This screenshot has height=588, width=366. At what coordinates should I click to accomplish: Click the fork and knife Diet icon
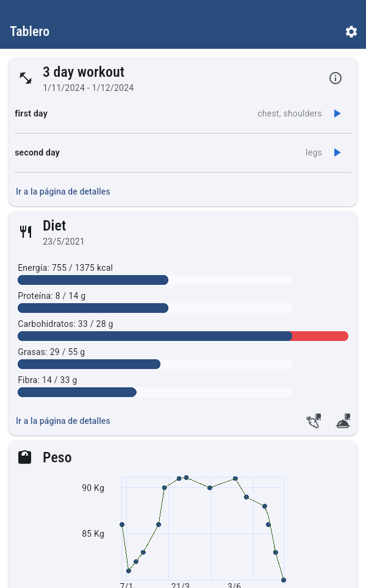coord(26,232)
